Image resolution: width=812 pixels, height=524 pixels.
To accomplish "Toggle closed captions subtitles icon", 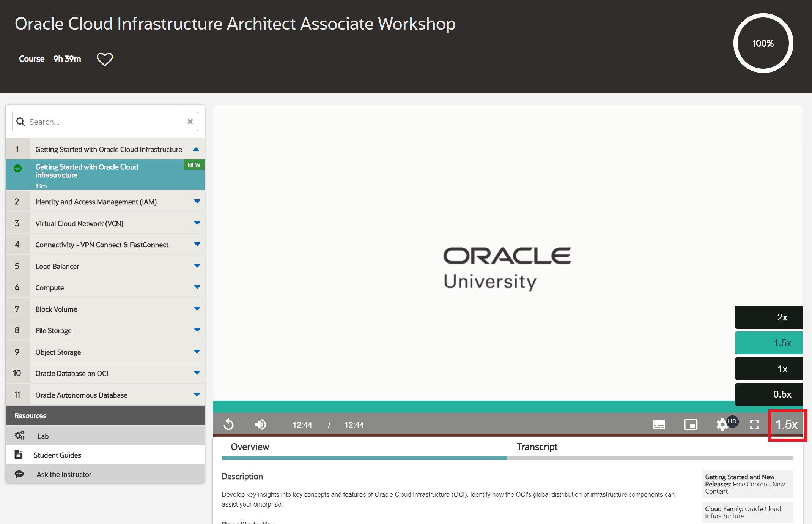I will [659, 425].
